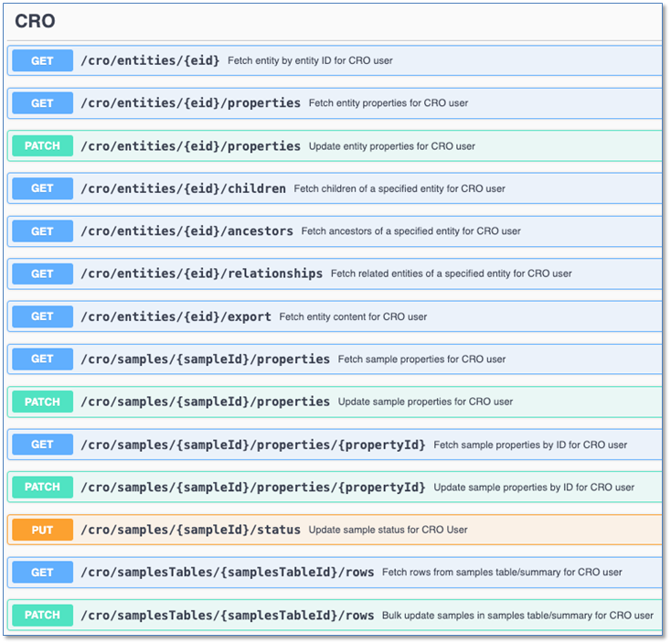Open PATCH sample properties by ID endpoint
This screenshot has width=671, height=644.
point(252,488)
